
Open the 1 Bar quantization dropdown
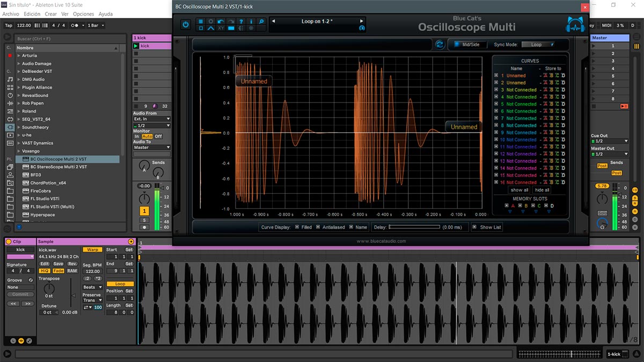(x=96, y=25)
